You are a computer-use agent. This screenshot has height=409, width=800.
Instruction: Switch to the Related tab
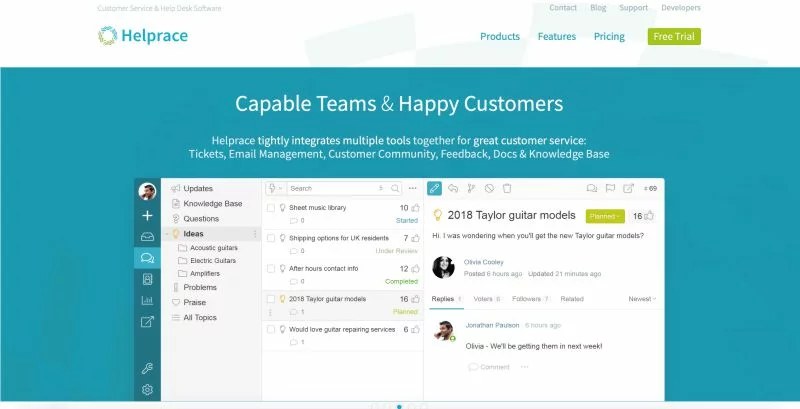coord(572,299)
